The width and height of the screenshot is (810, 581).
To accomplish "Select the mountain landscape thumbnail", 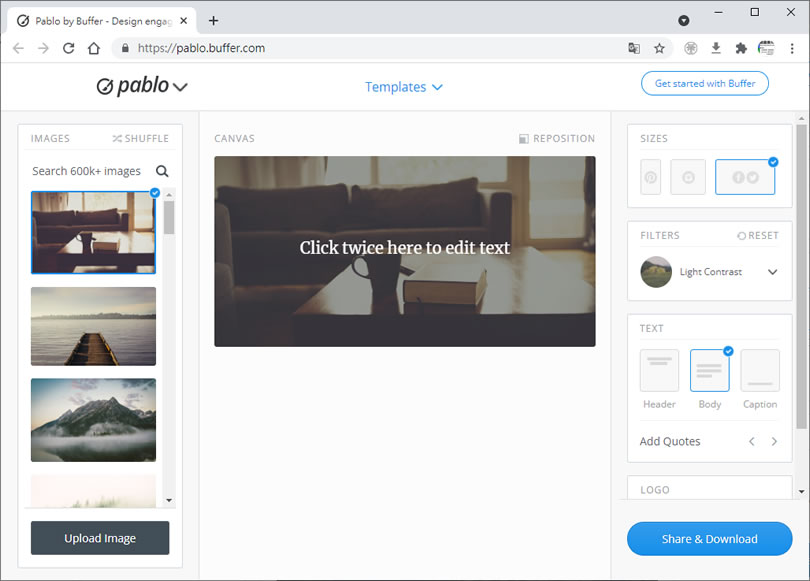I will (93, 420).
